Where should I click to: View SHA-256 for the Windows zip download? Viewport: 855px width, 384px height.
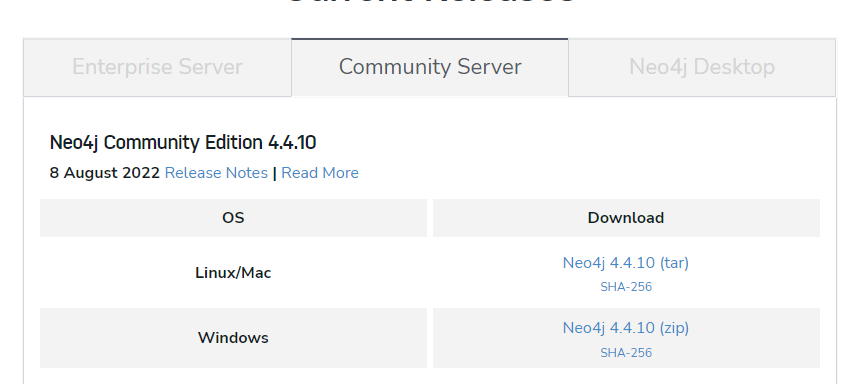tap(626, 353)
